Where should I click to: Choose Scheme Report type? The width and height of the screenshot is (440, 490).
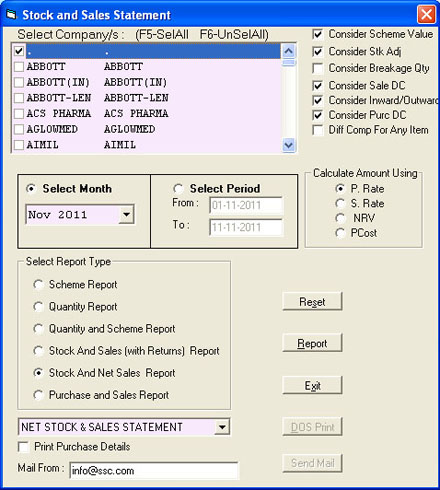click(38, 285)
